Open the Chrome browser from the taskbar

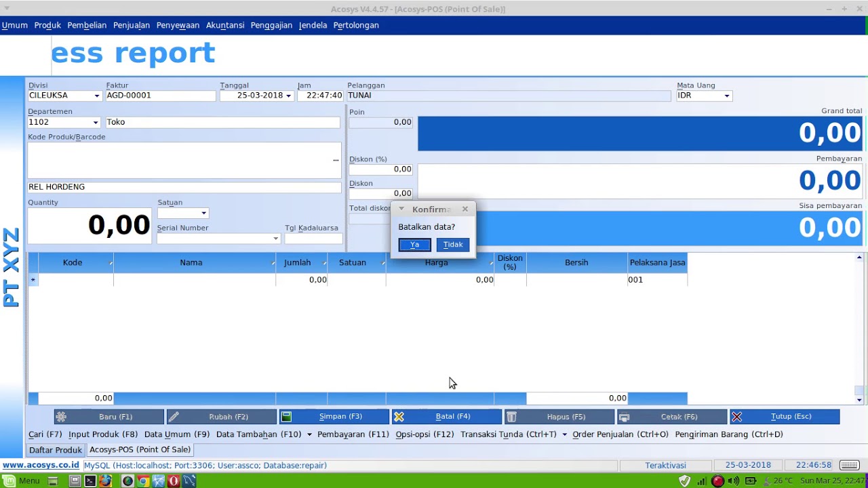click(x=143, y=481)
